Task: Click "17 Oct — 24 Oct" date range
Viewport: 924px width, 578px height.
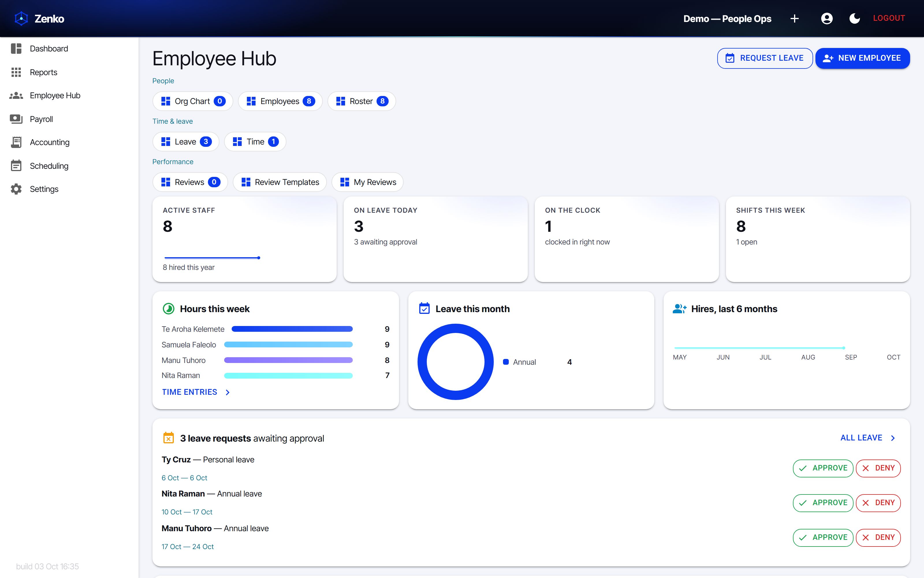Action: pyautogui.click(x=187, y=547)
